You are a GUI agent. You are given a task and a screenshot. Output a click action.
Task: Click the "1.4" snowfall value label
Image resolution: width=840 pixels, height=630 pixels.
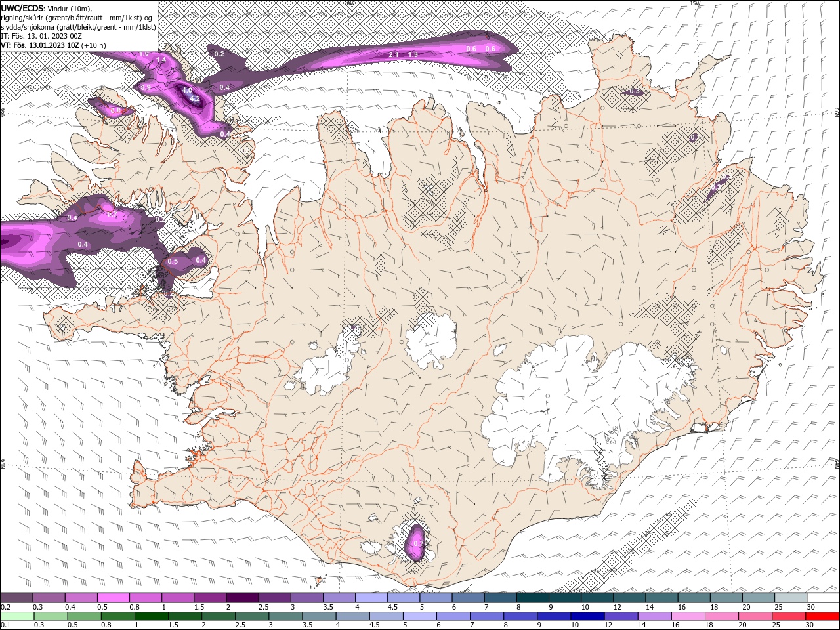[x=161, y=60]
